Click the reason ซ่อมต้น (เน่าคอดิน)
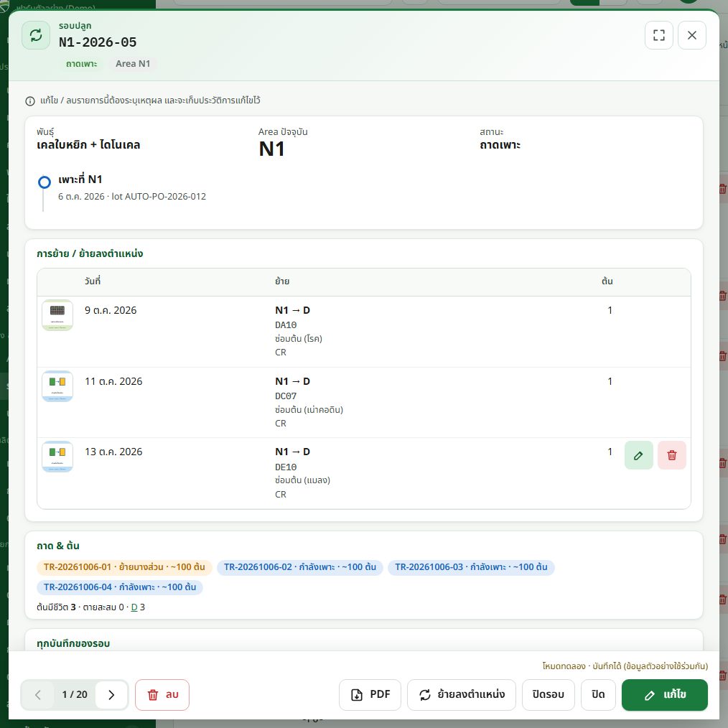 [x=309, y=410]
